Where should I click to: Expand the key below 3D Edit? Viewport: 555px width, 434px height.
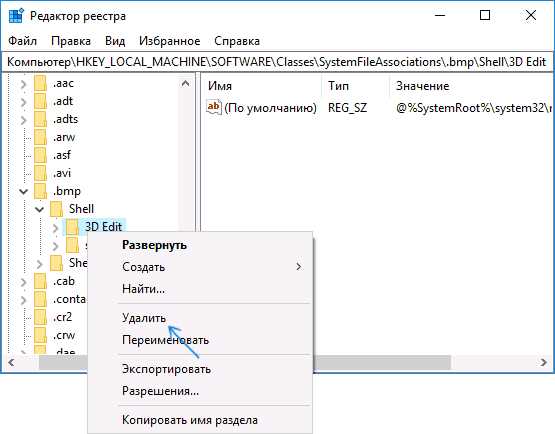pyautogui.click(x=55, y=246)
